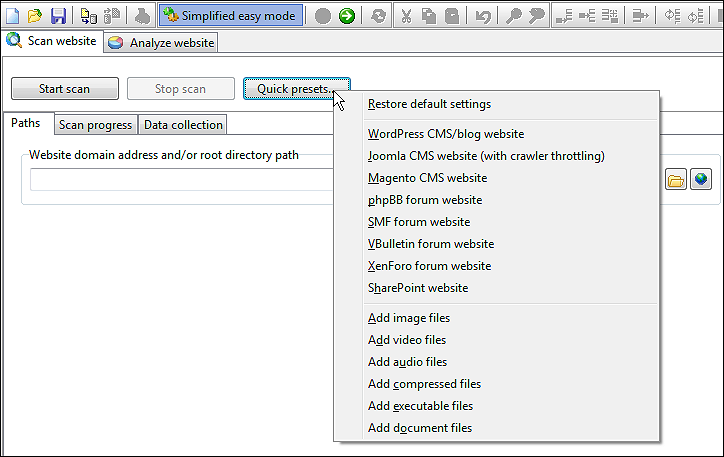This screenshot has height=457, width=724.
Task: Click the website domain address input field
Action: (182, 179)
